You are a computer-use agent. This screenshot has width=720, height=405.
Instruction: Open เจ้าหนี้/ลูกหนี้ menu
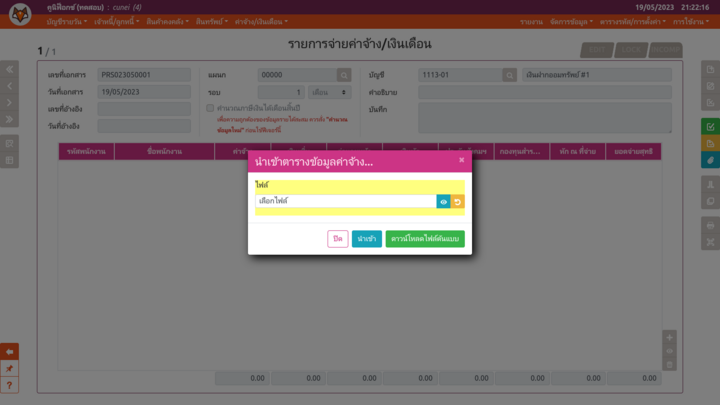[117, 22]
